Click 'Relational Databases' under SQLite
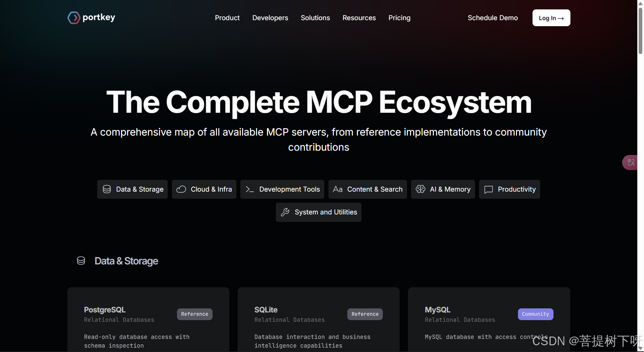The image size is (644, 352). click(289, 320)
